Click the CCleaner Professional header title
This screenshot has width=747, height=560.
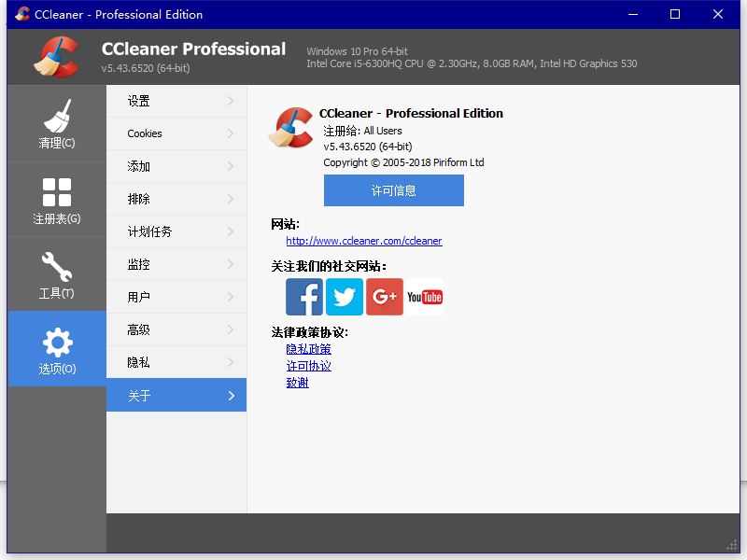click(x=193, y=49)
